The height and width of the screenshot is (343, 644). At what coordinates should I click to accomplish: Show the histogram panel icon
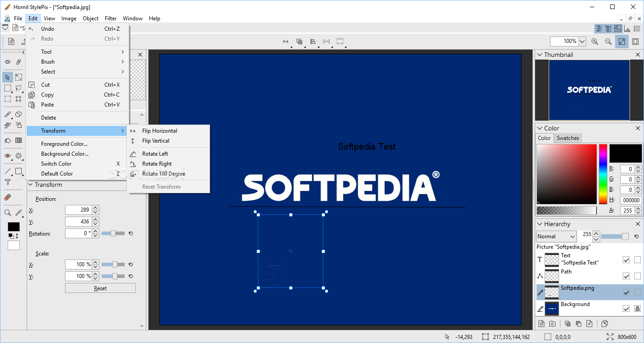(x=627, y=28)
